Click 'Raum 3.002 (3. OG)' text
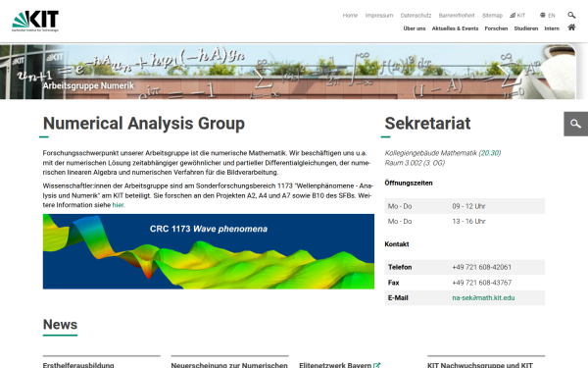Image resolution: width=588 pixels, height=368 pixels. 415,163
